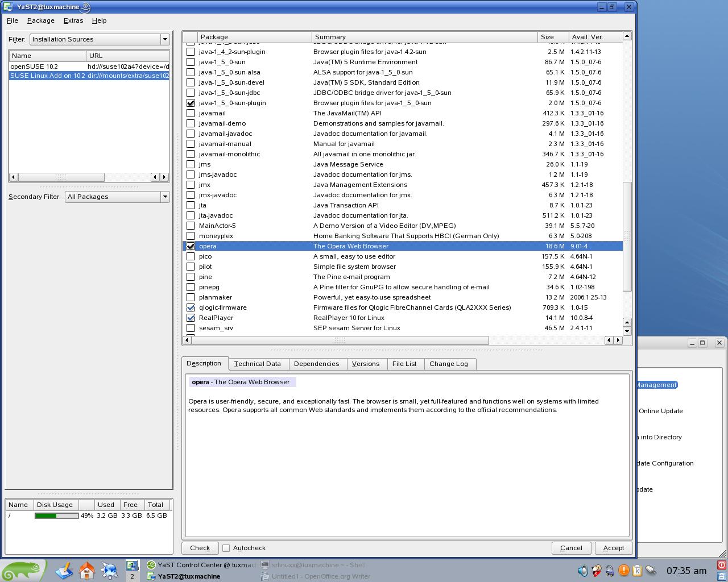The image size is (728, 582).
Task: Open the Klipper clipboard tray icon
Action: click(637, 571)
